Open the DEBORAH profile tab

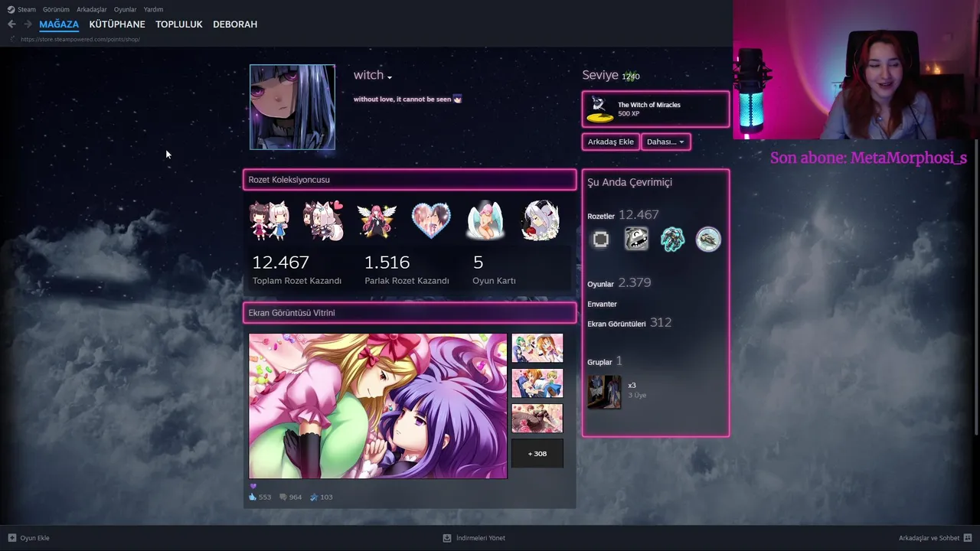pos(235,24)
